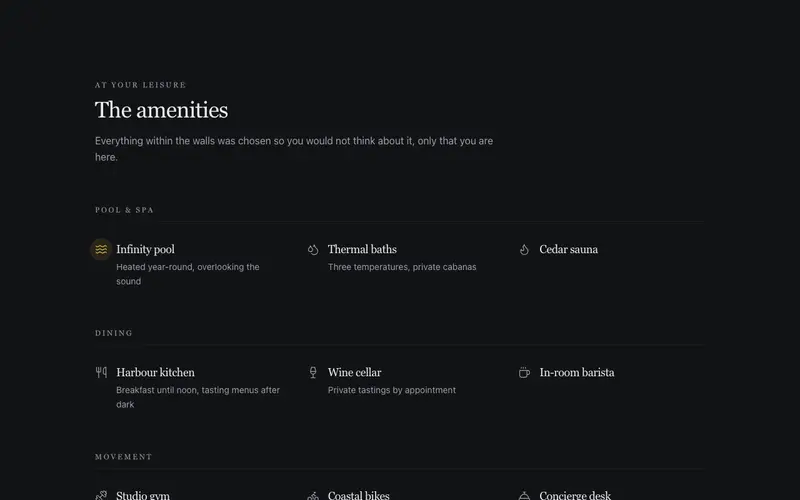Select the Infinity pool title
800x500 pixels.
pyautogui.click(x=145, y=249)
